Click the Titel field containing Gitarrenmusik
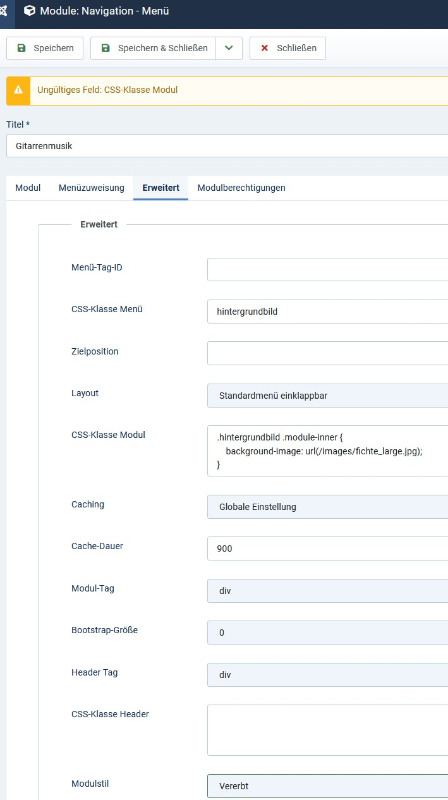This screenshot has height=800, width=448. tap(227, 146)
